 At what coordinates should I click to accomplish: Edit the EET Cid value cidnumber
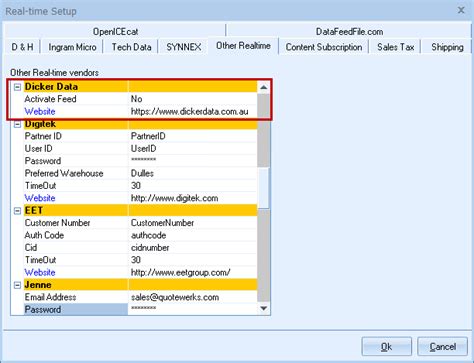tap(193, 248)
